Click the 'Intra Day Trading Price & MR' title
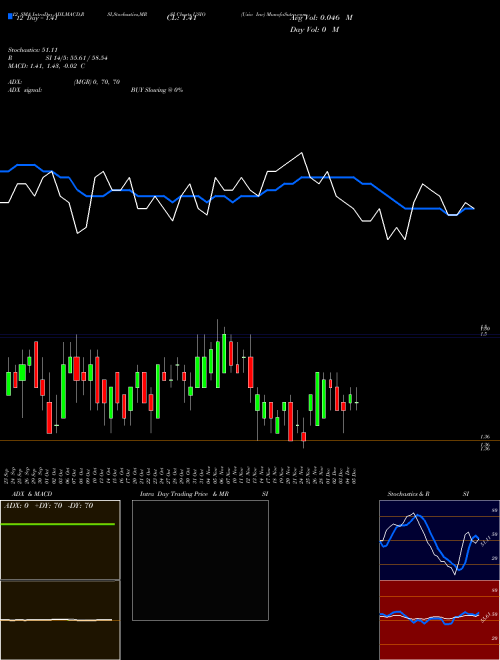Viewport: 500px width, 660px height. point(184,494)
